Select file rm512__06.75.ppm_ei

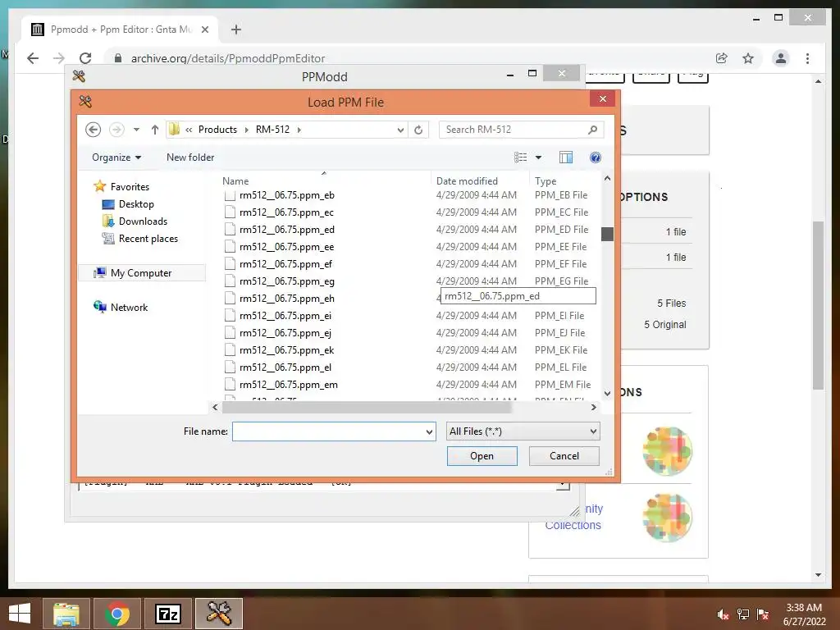pyautogui.click(x=285, y=316)
